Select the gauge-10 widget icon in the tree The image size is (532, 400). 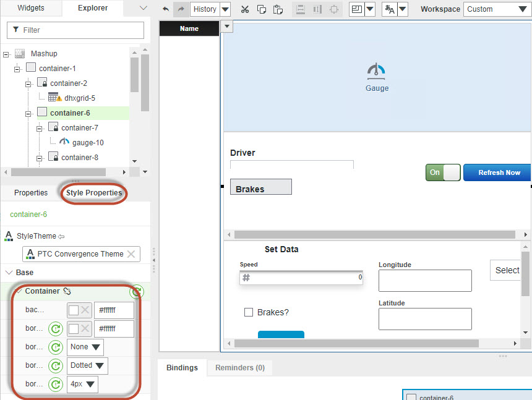click(63, 142)
